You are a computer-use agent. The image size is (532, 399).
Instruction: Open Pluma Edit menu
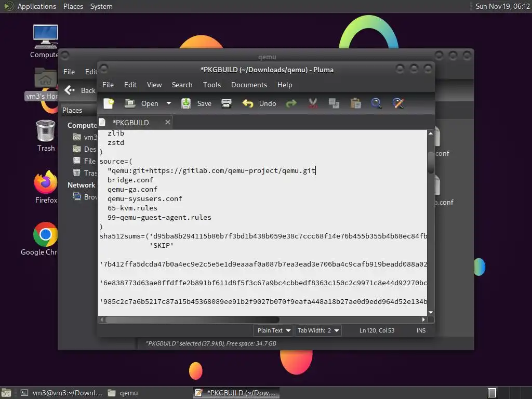pos(130,85)
